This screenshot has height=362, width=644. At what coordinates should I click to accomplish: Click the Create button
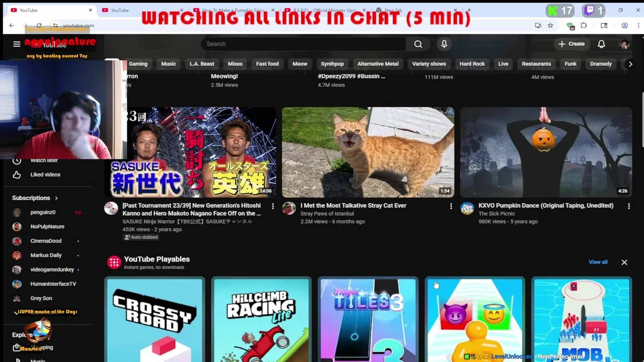(x=571, y=44)
